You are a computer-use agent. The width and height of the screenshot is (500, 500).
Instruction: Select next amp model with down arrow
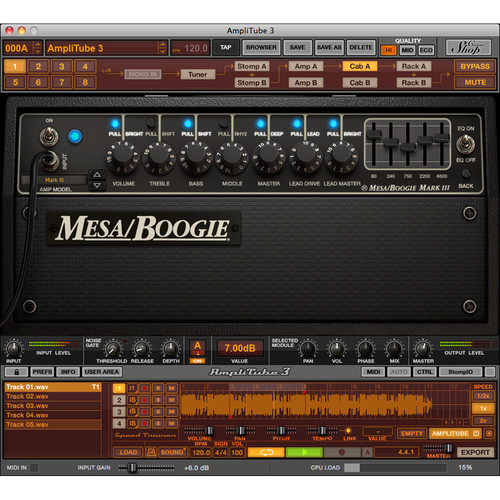[x=97, y=185]
